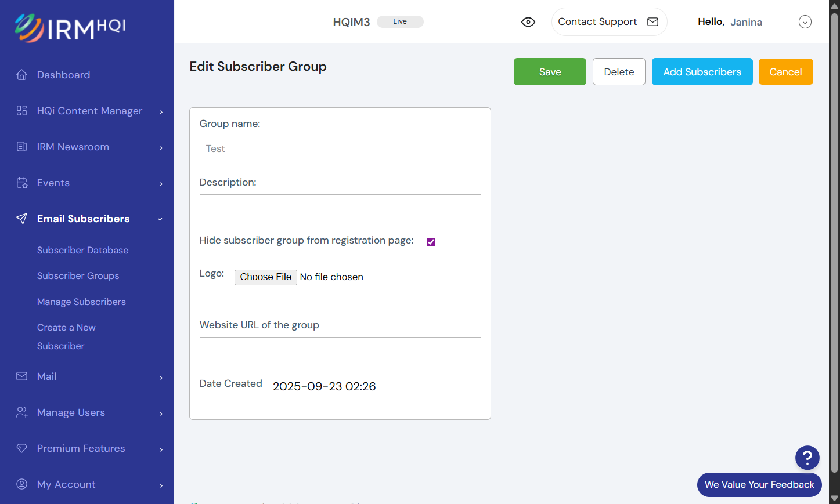Click the Hello, Janina greeting text
The image size is (840, 504).
tap(730, 22)
